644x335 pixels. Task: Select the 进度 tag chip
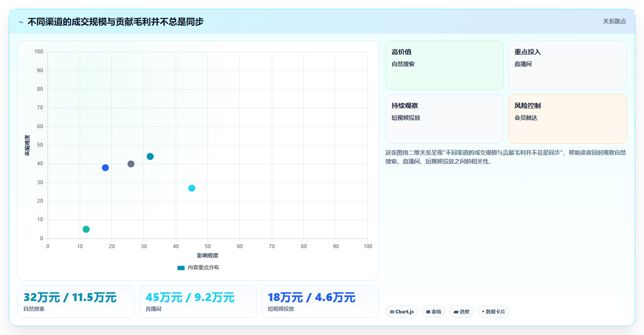(461, 312)
